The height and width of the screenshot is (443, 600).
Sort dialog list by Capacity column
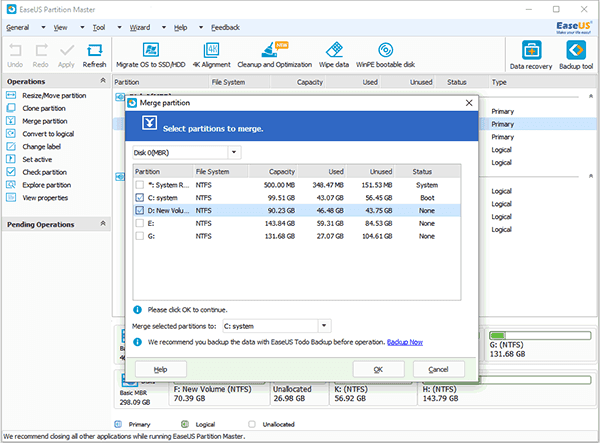coord(273,172)
